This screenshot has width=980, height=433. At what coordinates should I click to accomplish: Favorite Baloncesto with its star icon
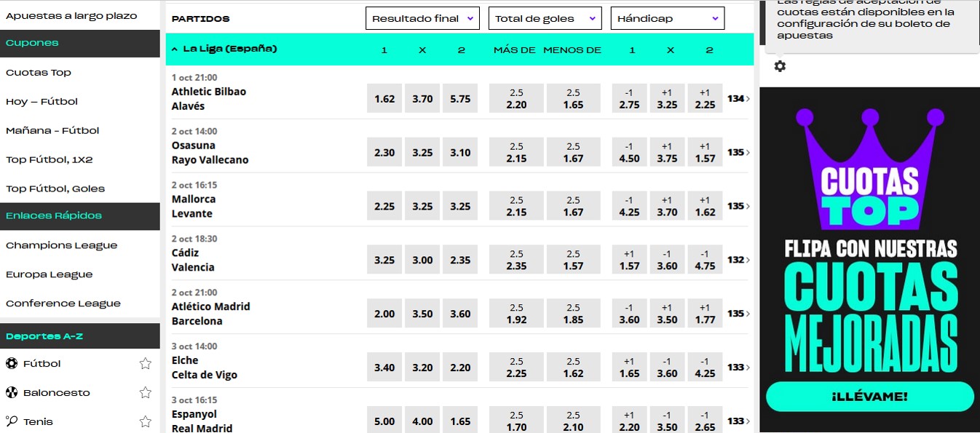coord(146,393)
